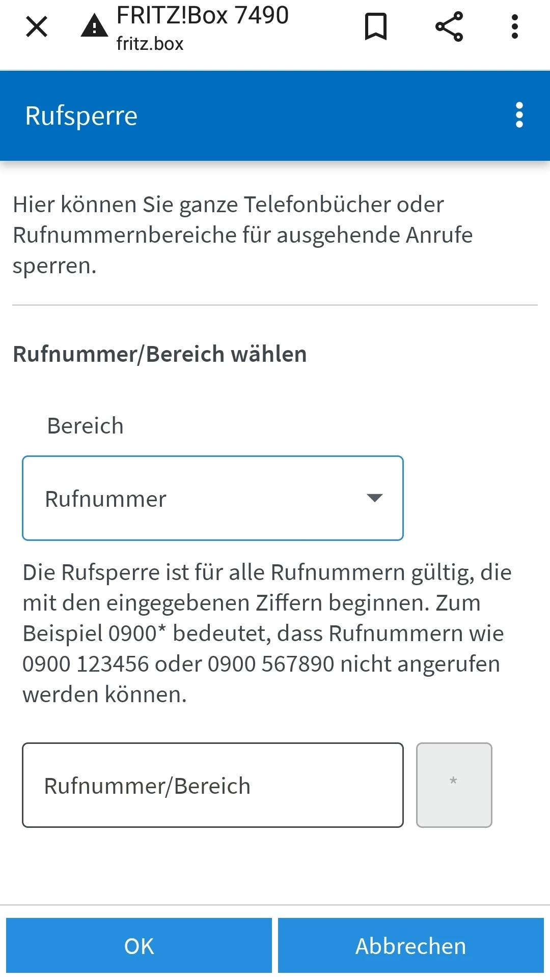Open the Rufsperre header three-dot menu
The height and width of the screenshot is (980, 550).
tap(519, 115)
